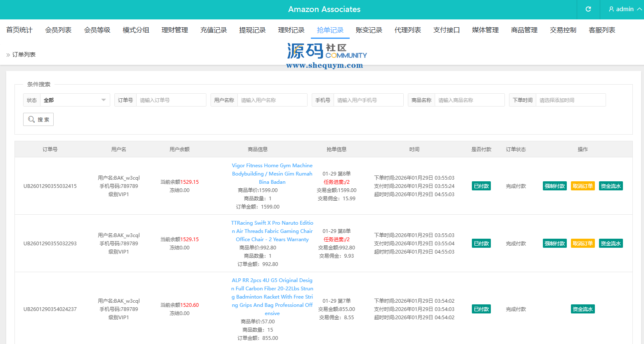
Task: Open the TTRacing Swift X Pro product link
Action: tap(272, 231)
